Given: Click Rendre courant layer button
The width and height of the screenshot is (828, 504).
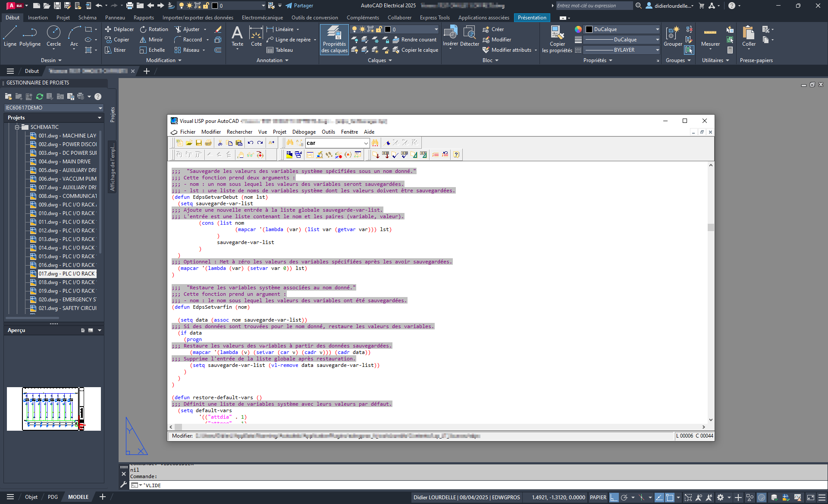Looking at the screenshot, I should tap(414, 40).
